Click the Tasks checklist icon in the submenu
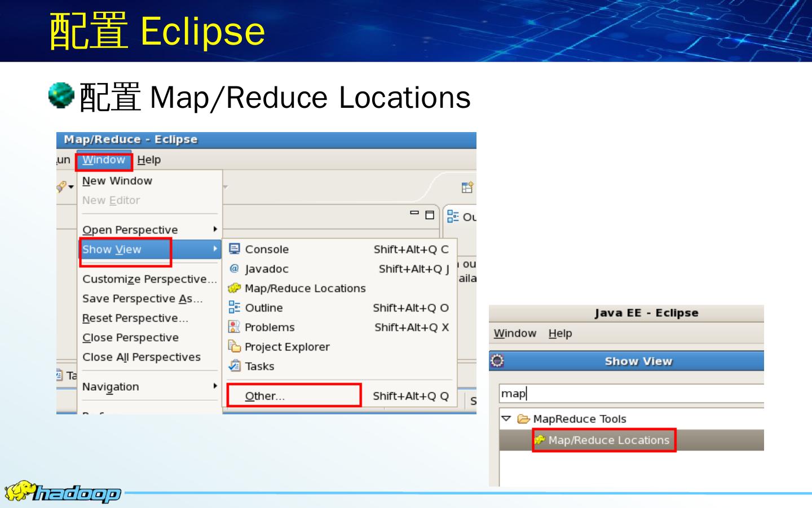 [235, 366]
